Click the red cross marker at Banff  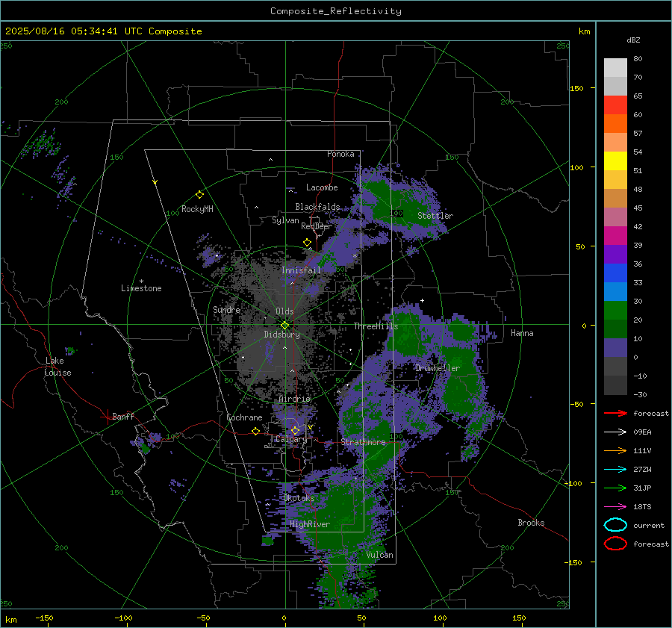(x=107, y=417)
